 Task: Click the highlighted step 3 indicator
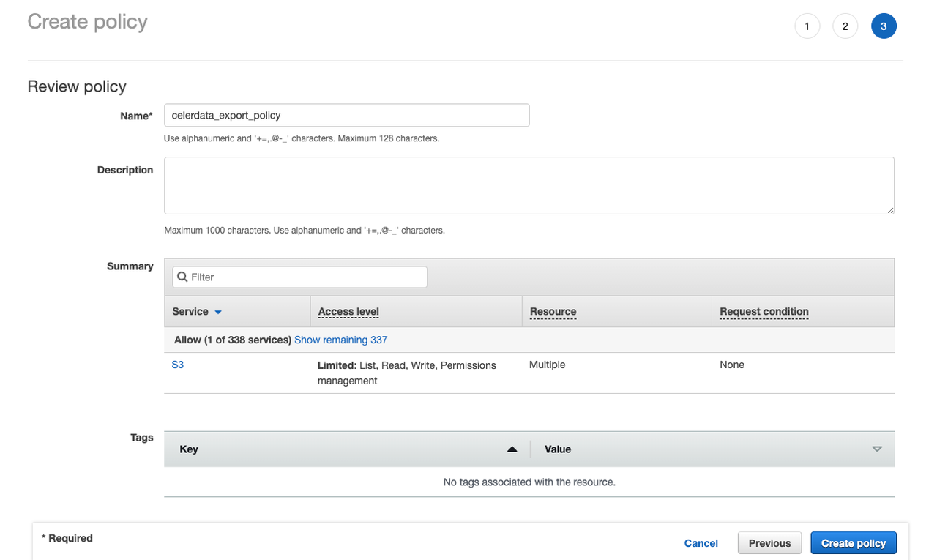click(884, 26)
